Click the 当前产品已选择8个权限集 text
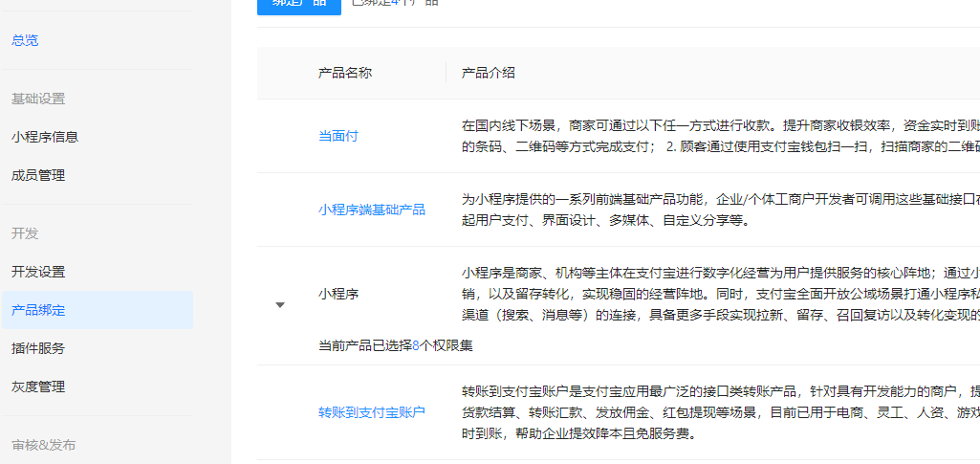This screenshot has height=464, width=980. click(396, 345)
